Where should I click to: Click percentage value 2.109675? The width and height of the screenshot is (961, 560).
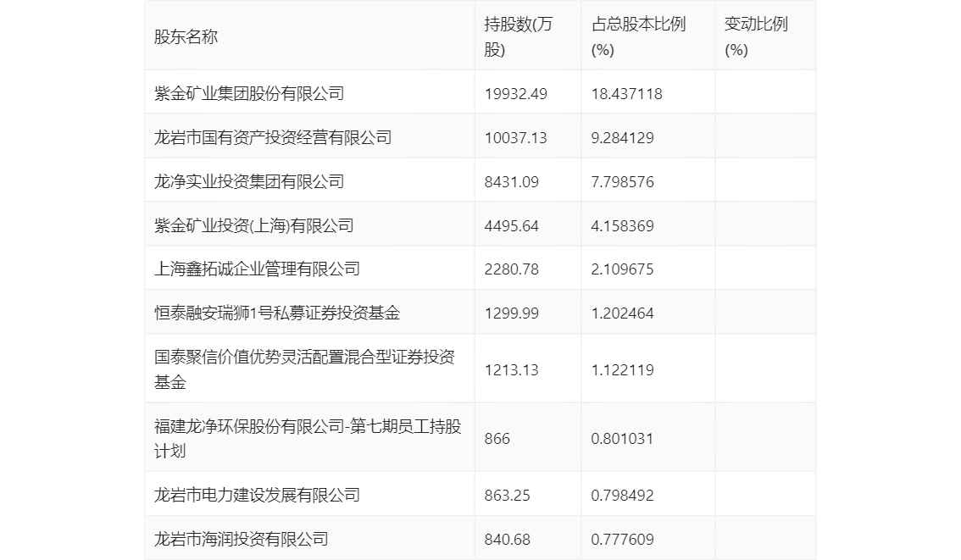click(622, 269)
